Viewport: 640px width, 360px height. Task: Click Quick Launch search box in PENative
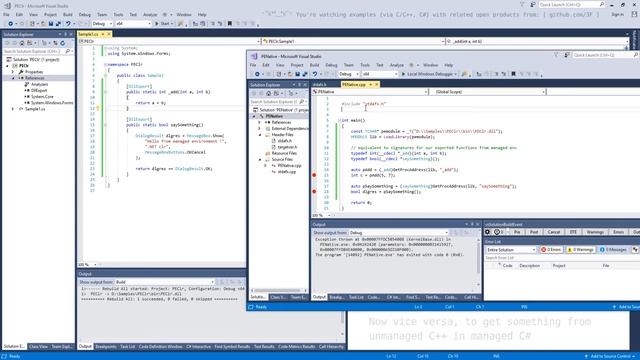click(x=603, y=55)
